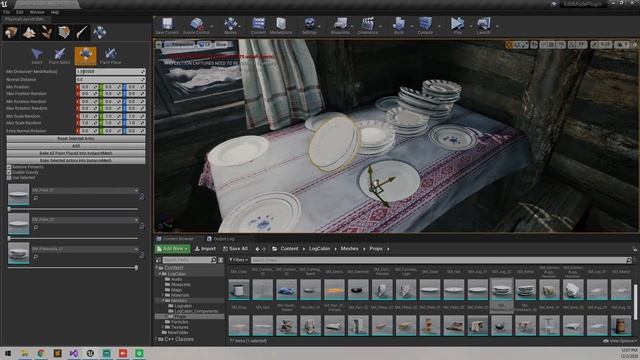Click the Reset Selected Actor button

pyautogui.click(x=76, y=138)
